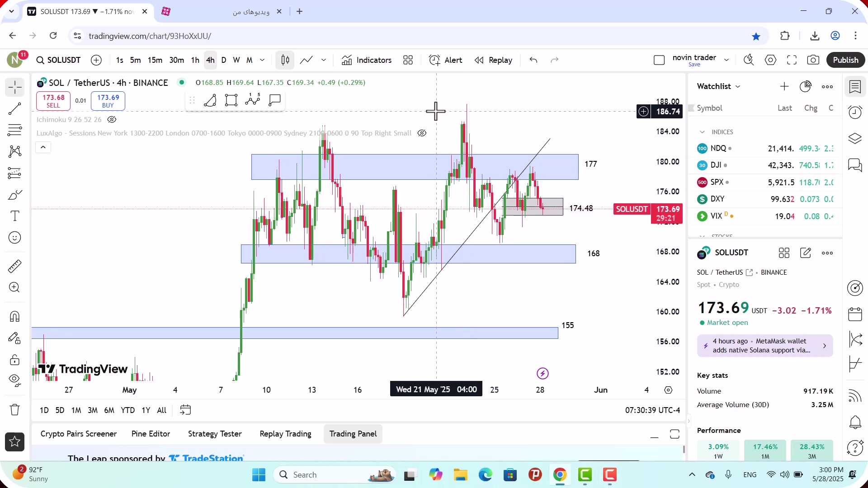
Task: Add a symbol to the watchlist
Action: click(x=784, y=86)
